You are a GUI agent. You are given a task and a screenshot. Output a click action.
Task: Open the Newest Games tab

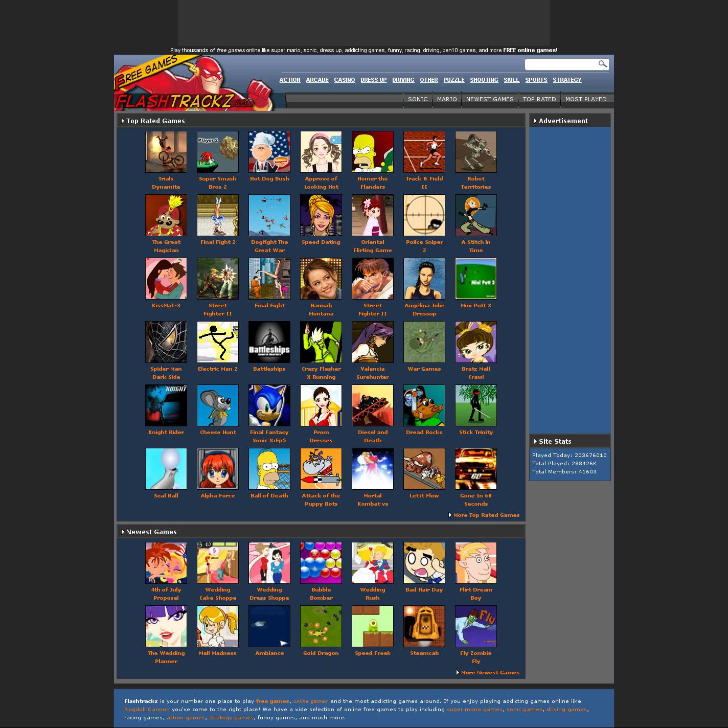(x=490, y=99)
